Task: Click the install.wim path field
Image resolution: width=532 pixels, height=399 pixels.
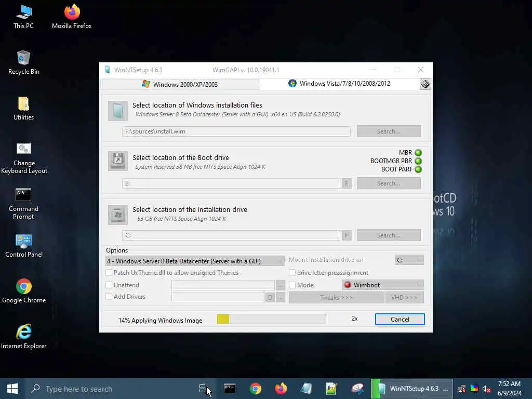Action: click(x=236, y=131)
